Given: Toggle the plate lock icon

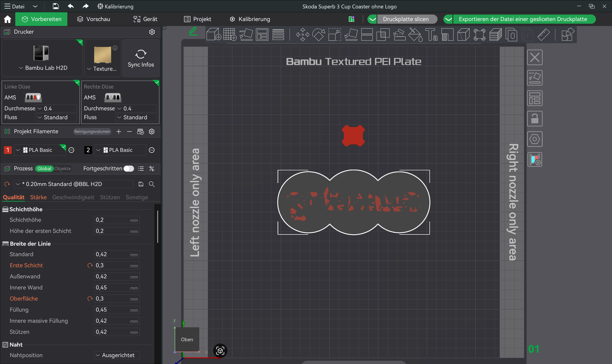Looking at the screenshot, I should click(535, 119).
